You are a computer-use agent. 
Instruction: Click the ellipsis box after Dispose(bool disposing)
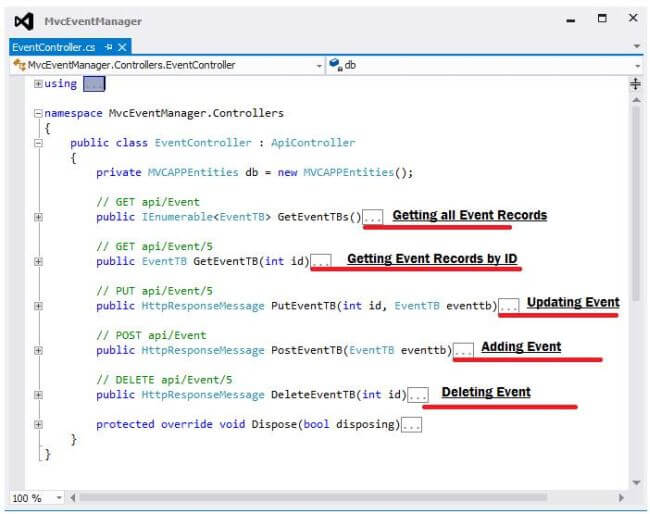coord(412,424)
